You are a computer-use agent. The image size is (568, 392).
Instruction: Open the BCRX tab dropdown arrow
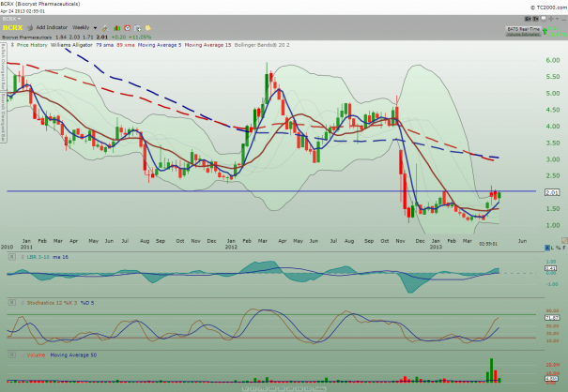[19, 19]
